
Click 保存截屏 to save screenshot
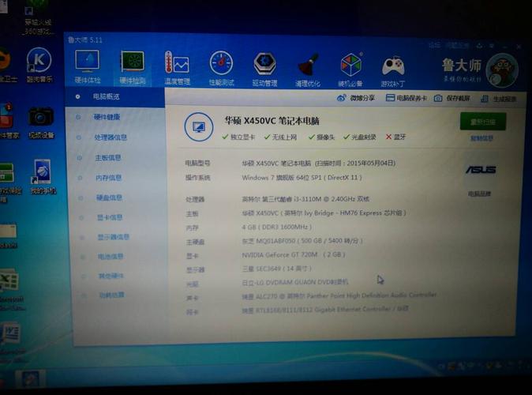(452, 99)
